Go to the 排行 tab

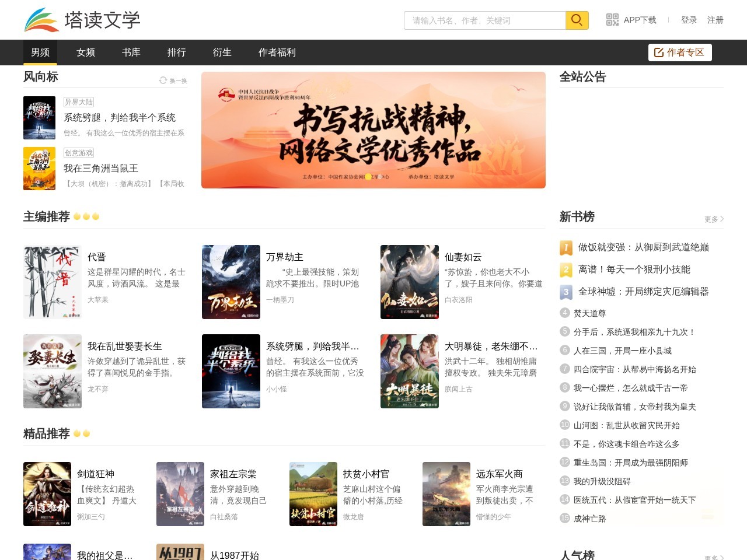[177, 52]
